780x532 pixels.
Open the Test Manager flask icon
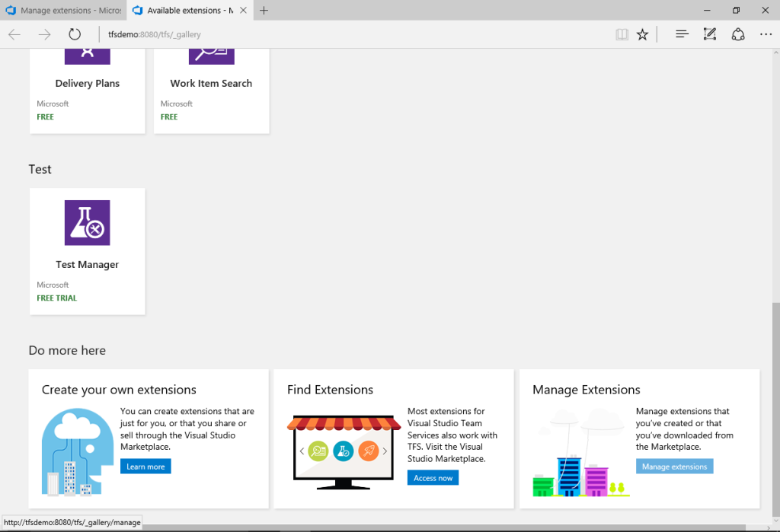point(87,222)
